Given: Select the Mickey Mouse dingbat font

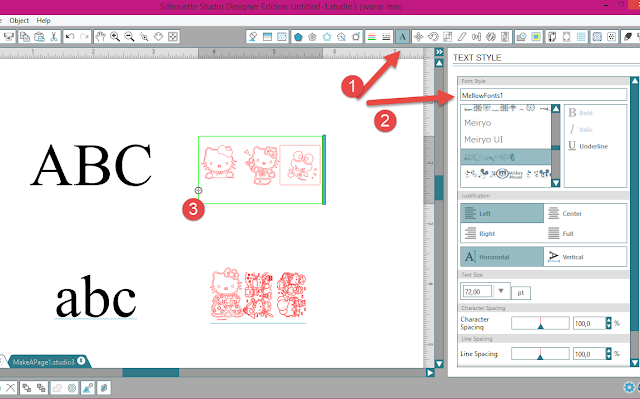Looking at the screenshot, I should tap(506, 174).
